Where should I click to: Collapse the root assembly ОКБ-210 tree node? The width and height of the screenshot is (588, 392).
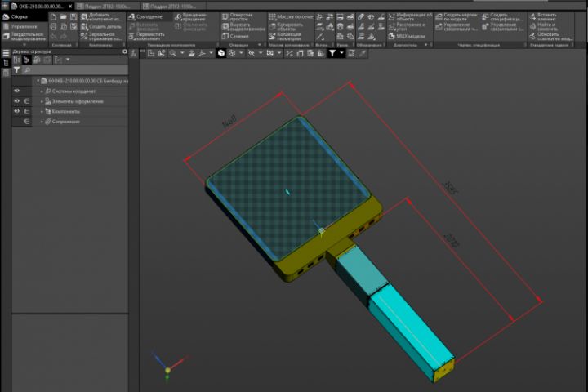37,81
